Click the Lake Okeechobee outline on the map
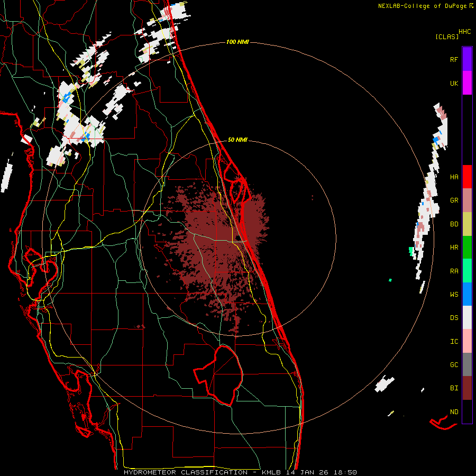This screenshot has width=476, height=476. tap(219, 376)
